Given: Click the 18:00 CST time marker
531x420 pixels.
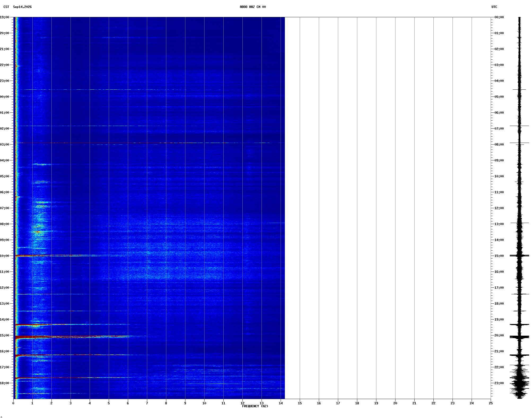Looking at the screenshot, I should coord(5,383).
